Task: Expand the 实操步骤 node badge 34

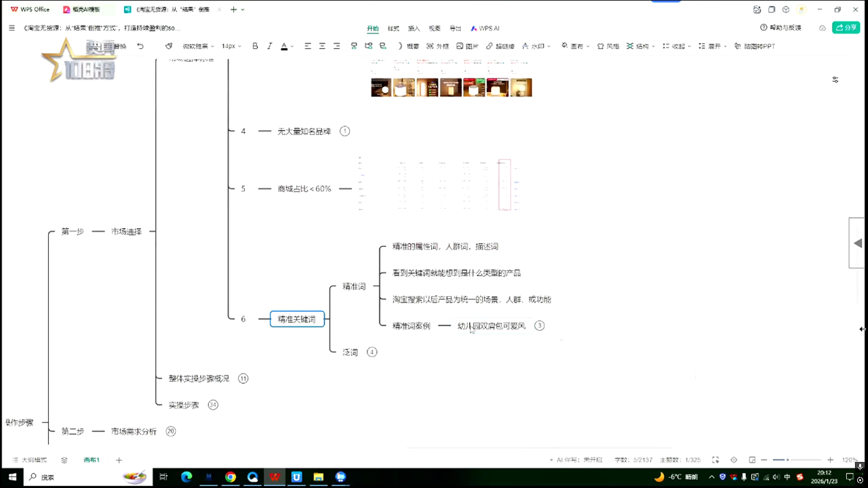Action: pos(213,405)
